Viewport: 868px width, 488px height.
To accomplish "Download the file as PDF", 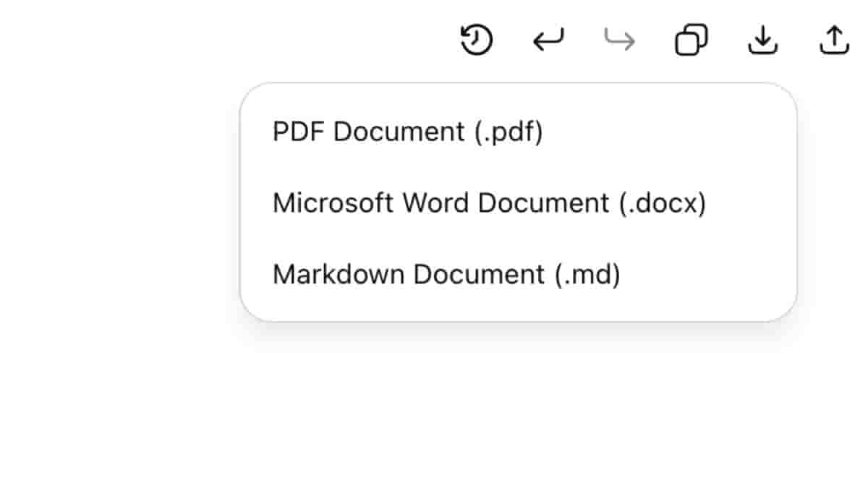I will pyautogui.click(x=407, y=132).
